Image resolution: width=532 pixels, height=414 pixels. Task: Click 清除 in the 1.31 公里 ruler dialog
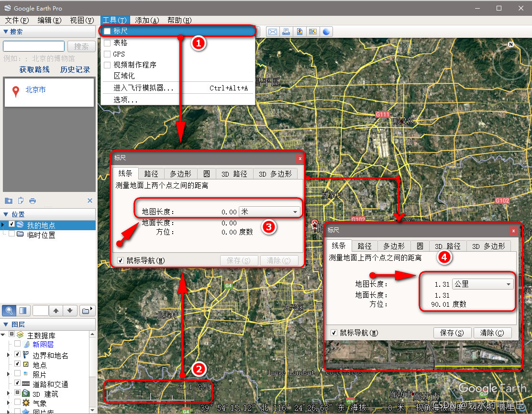(x=492, y=333)
